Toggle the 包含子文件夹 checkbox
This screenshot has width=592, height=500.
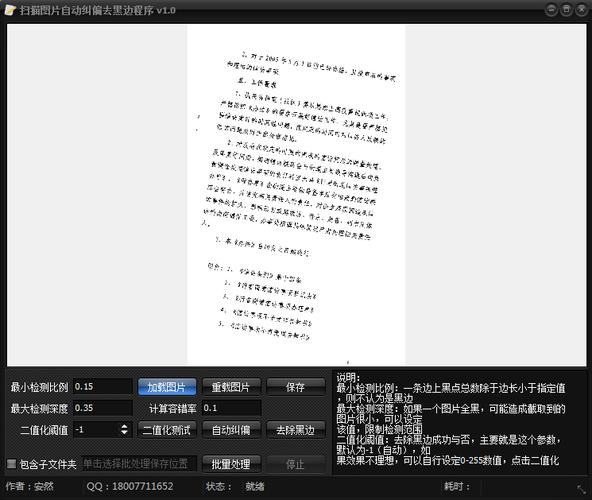click(12, 463)
